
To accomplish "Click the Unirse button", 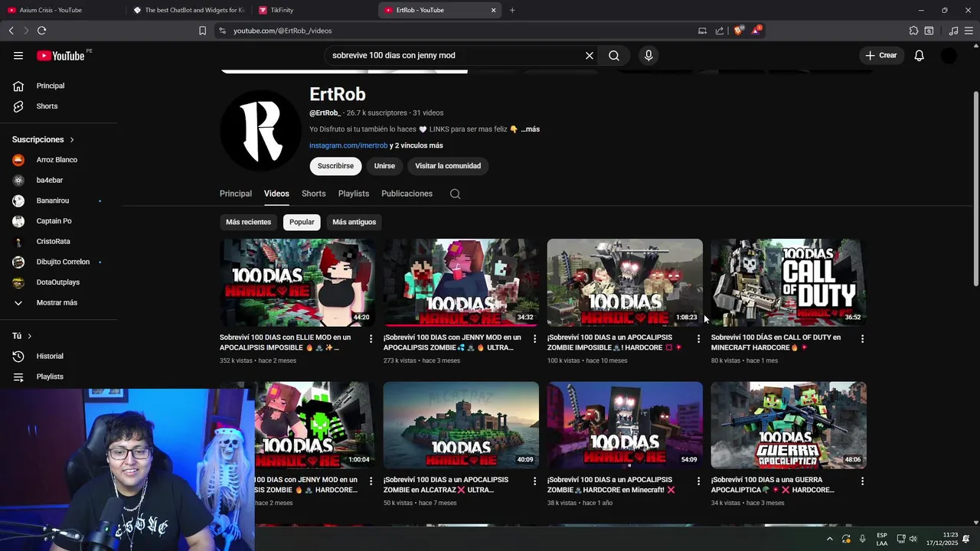I will pyautogui.click(x=384, y=166).
